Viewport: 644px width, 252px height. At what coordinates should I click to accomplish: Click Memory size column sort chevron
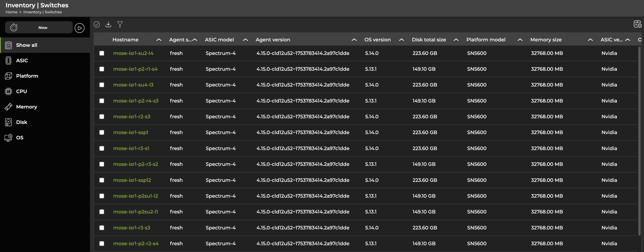(x=590, y=40)
